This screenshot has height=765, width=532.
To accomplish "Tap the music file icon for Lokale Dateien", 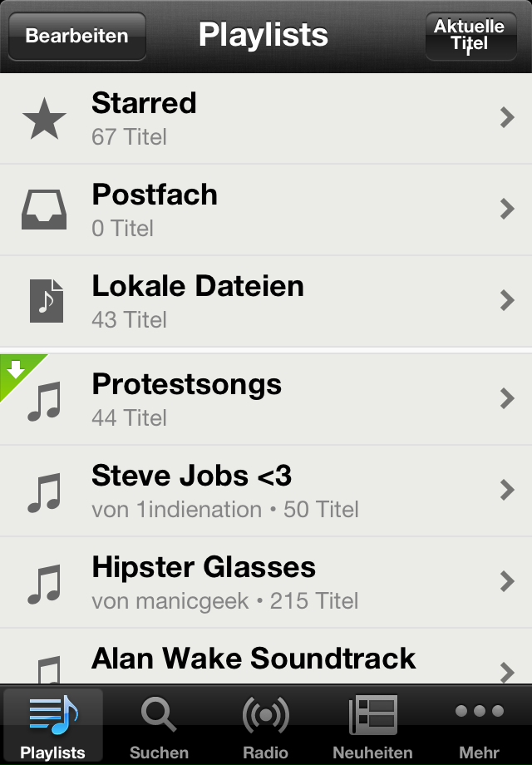I will pos(47,301).
